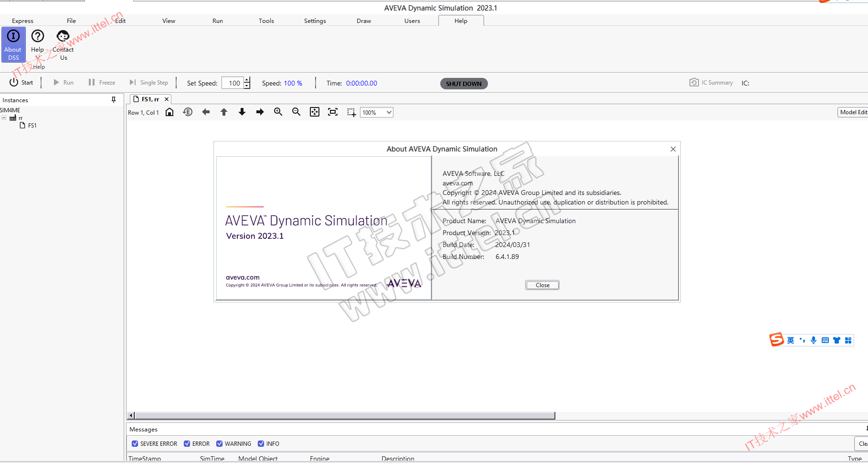Click the Freeze pause control
The image size is (868, 463).
coord(102,82)
